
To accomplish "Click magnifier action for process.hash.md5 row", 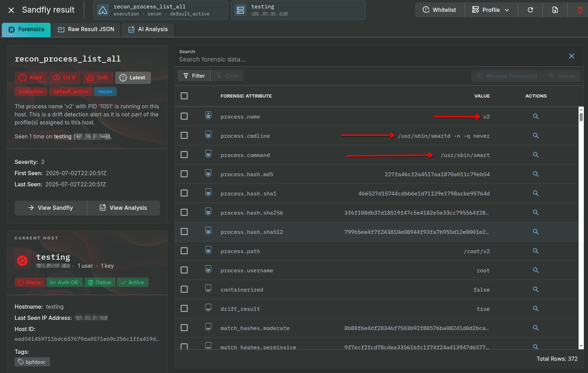I will pos(536,174).
